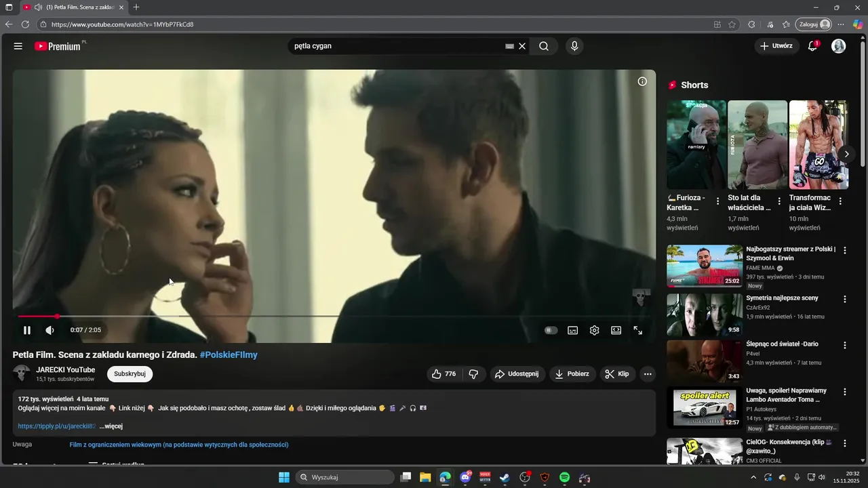
Task: Open options menu for Sto lat short
Action: coord(779,201)
